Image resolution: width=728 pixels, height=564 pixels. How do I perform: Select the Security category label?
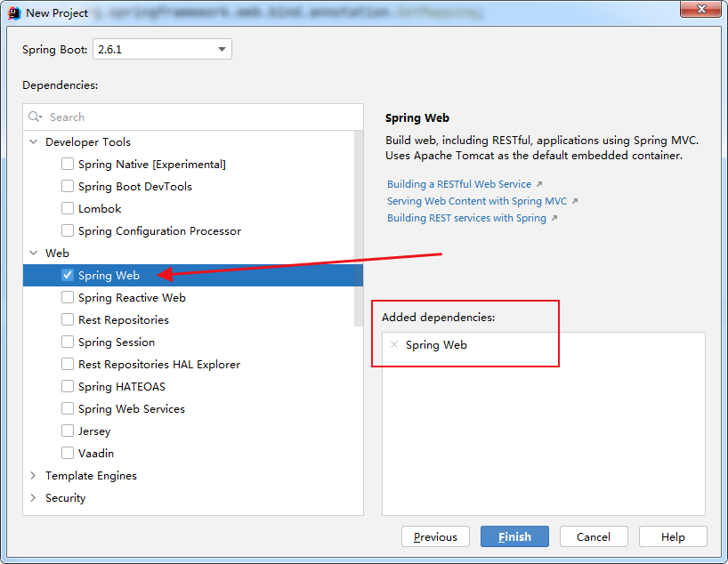[x=66, y=498]
